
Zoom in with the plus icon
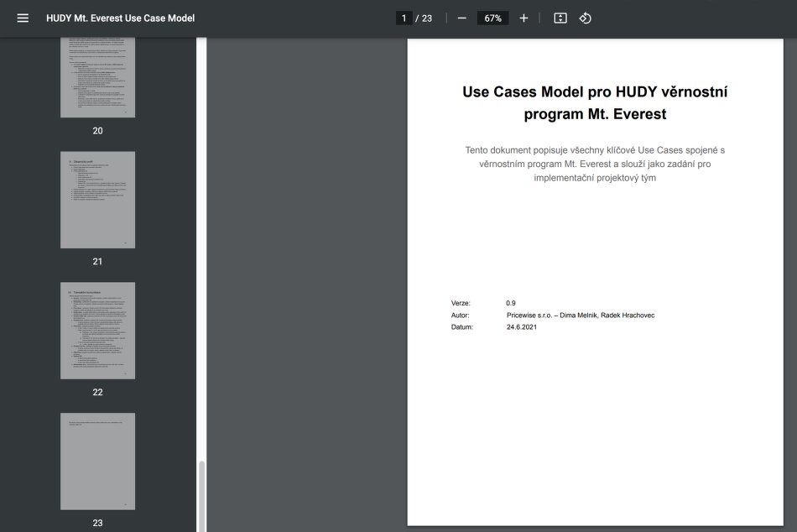524,18
